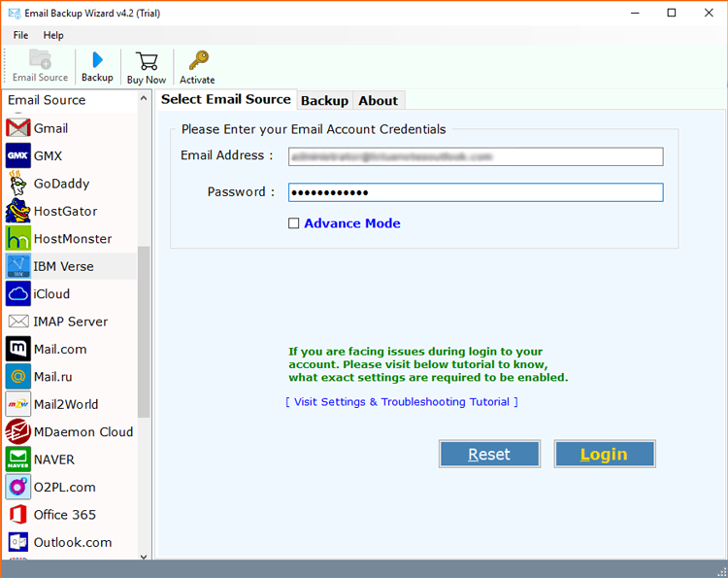The width and height of the screenshot is (728, 578).
Task: Select the Office 365 text label
Action: pos(64,515)
